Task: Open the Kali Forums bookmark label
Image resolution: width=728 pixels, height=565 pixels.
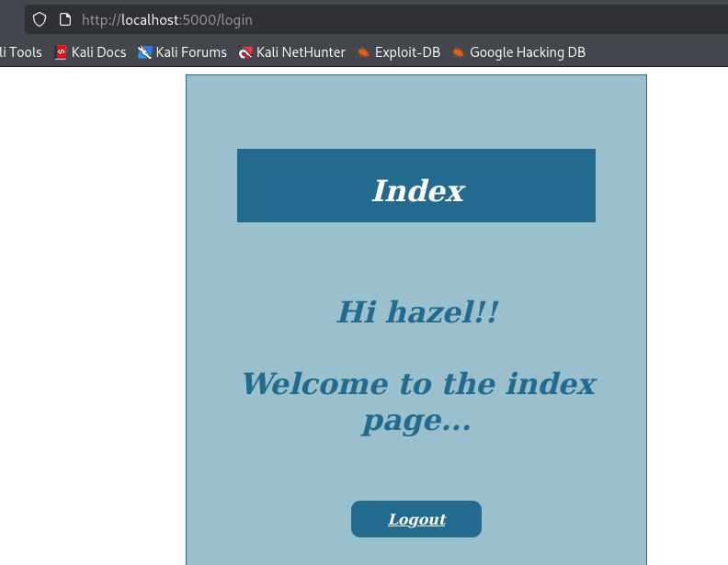Action: pos(191,52)
